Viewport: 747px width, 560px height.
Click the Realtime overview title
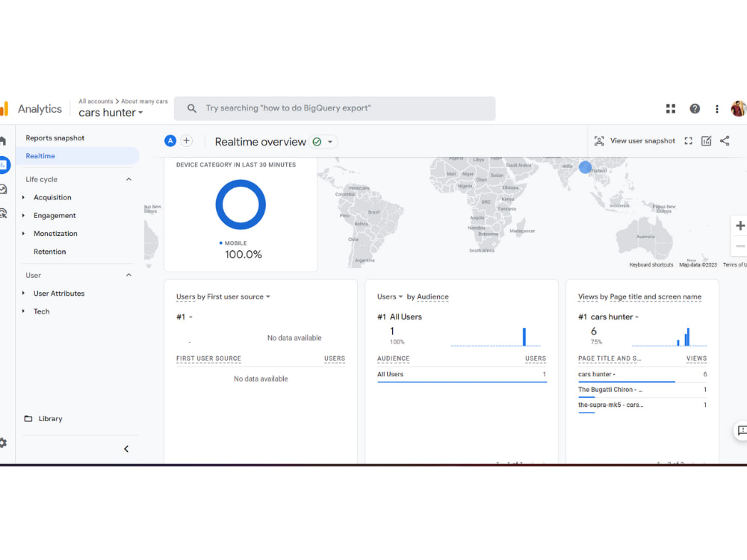[260, 142]
